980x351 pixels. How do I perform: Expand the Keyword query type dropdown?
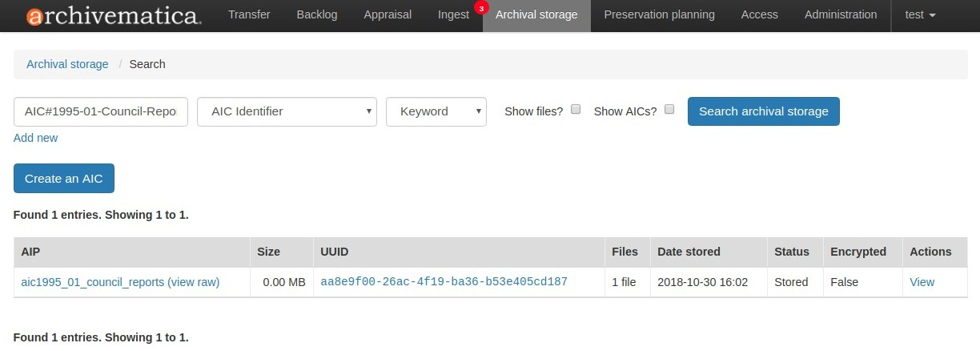point(436,111)
